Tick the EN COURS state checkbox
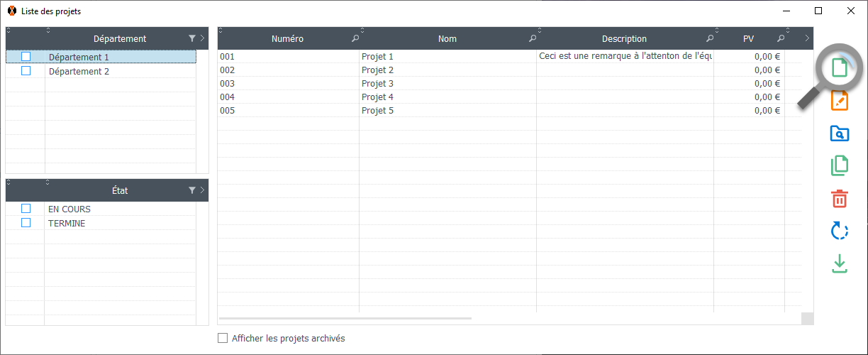The width and height of the screenshot is (868, 355). coord(26,209)
